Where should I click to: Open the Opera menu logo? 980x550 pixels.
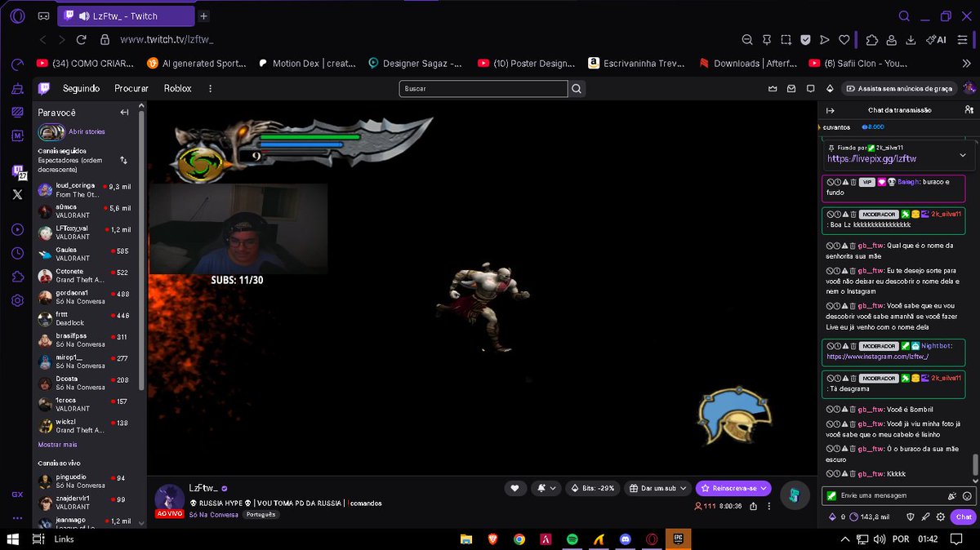point(17,16)
